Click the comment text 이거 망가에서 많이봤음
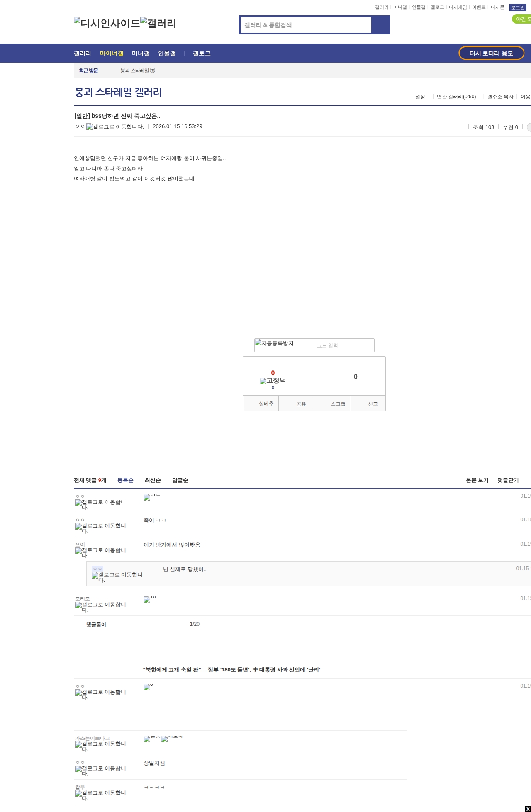This screenshot has height=812, width=531. 172,545
